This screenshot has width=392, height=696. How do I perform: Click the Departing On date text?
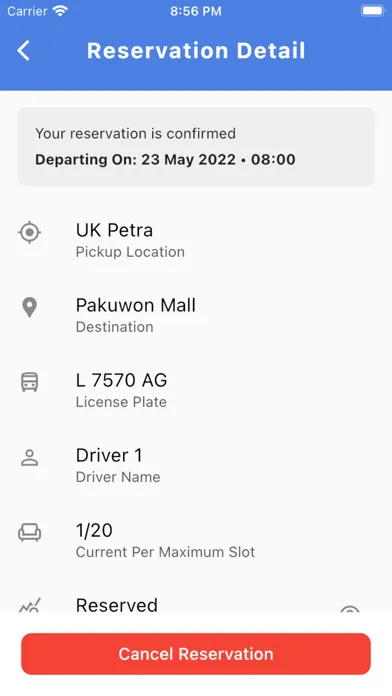click(x=165, y=159)
